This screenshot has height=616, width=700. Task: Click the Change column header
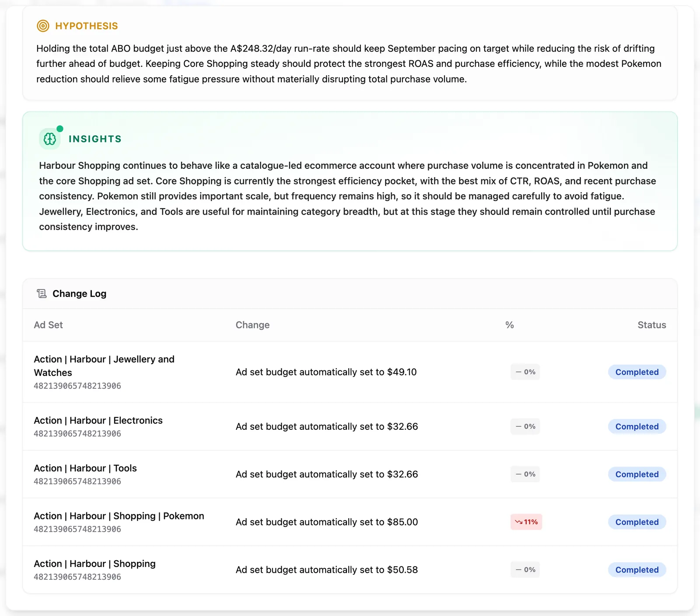[x=252, y=325]
